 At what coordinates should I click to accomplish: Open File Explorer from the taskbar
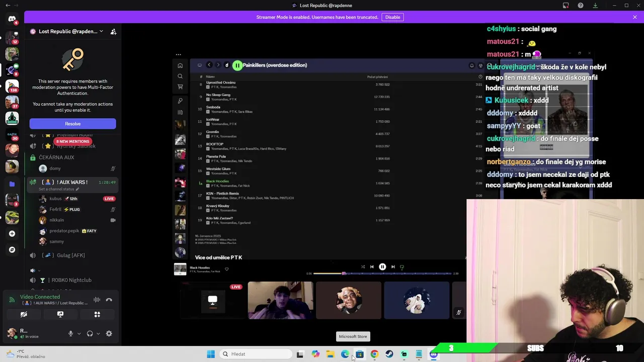click(x=330, y=354)
